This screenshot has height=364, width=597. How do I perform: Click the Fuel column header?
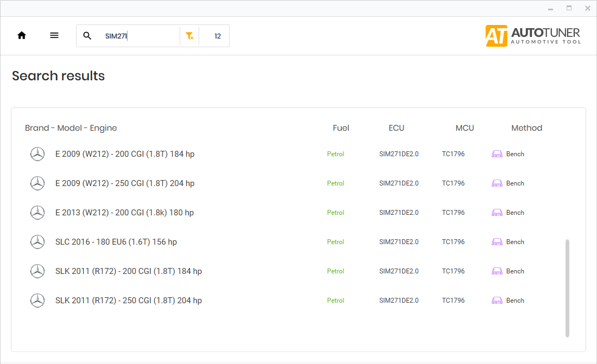[341, 128]
